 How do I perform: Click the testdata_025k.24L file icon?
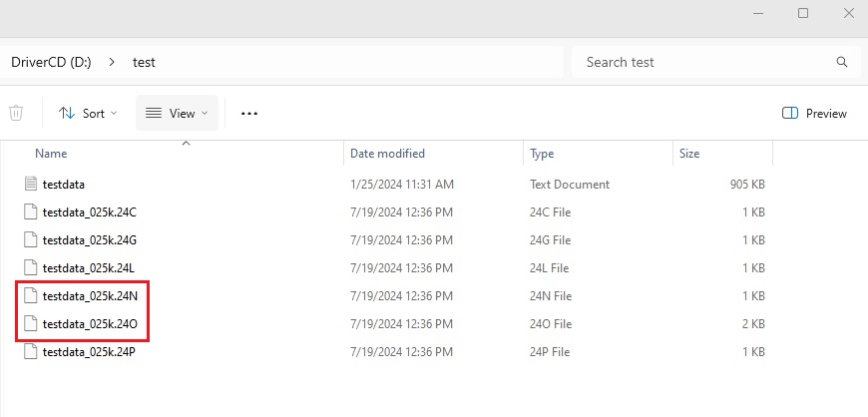click(30, 268)
